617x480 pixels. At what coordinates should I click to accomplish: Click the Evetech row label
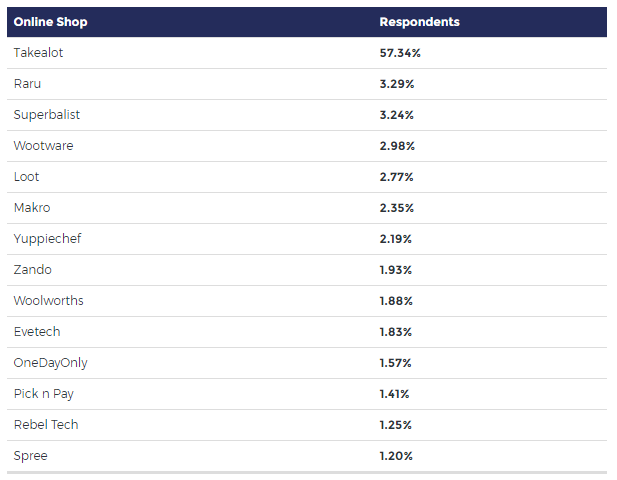click(x=39, y=332)
